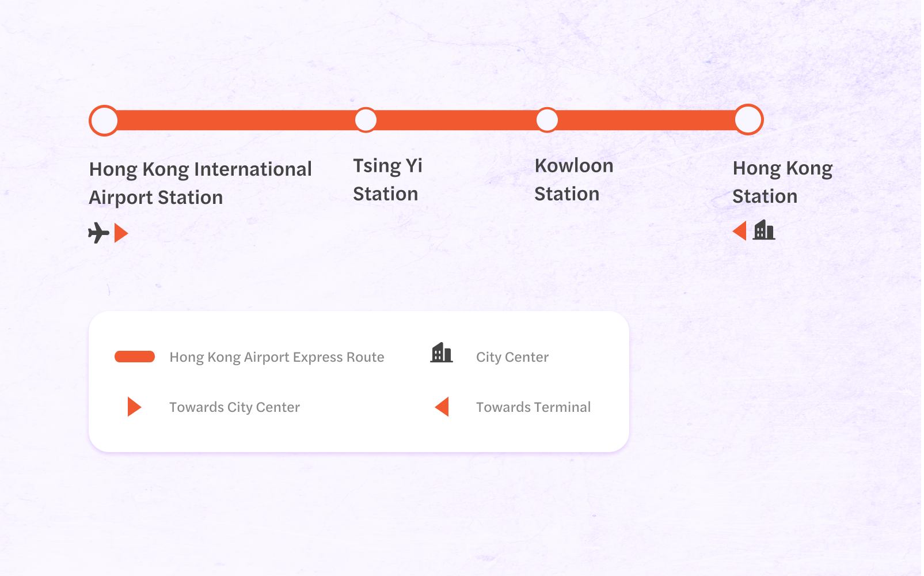Click the airplane icon under Airport Station
Image resolution: width=924 pixels, height=576 pixels.
[98, 233]
